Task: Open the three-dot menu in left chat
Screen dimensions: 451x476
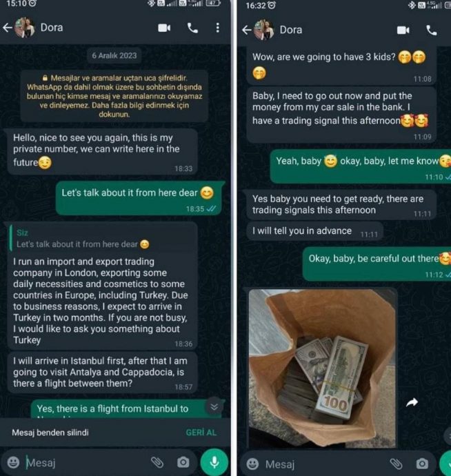Action: (x=218, y=28)
